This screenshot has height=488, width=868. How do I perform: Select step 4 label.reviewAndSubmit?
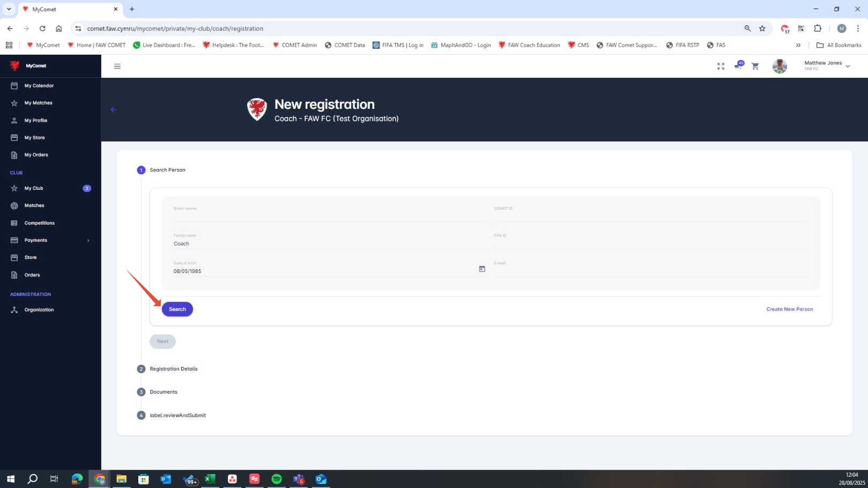pos(172,416)
